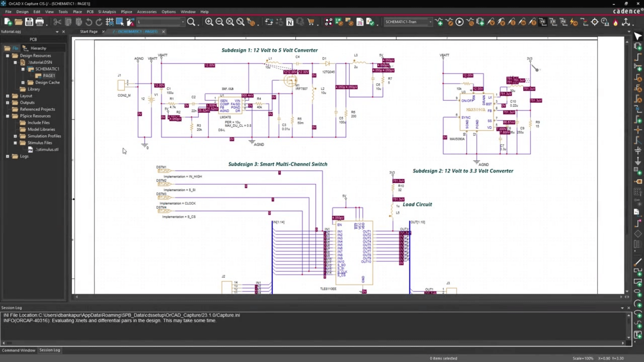Viewport: 644px width, 362px height.
Task: Expand the Design Cache folder
Action: pos(23,82)
